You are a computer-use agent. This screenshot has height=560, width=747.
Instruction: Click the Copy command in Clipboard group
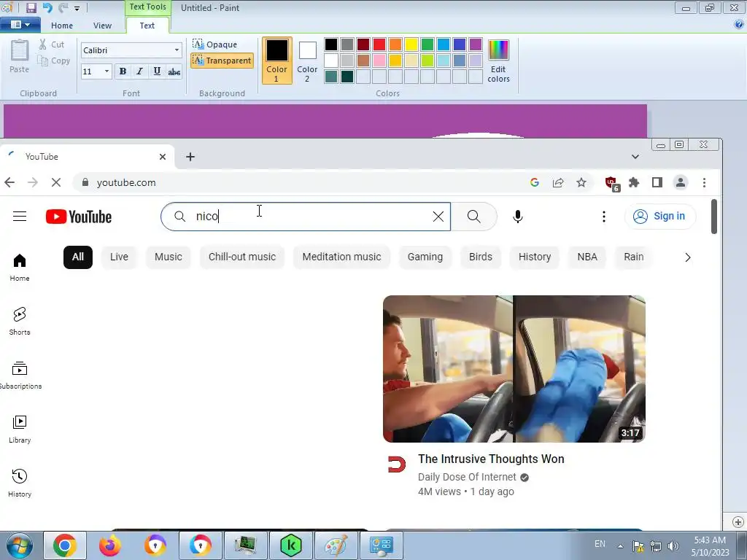(x=54, y=61)
